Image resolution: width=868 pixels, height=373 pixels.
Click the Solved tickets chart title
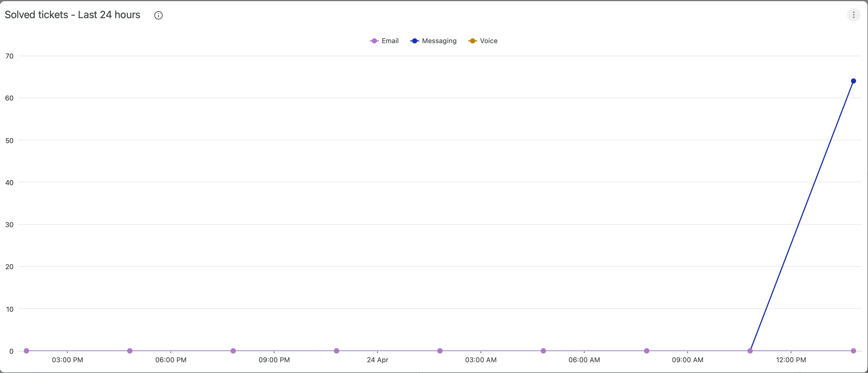(x=72, y=15)
